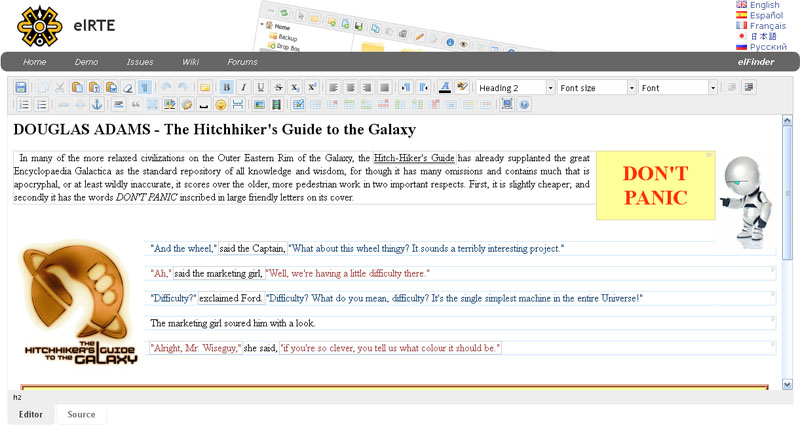Insert an anchor bookmark

[x=97, y=105]
